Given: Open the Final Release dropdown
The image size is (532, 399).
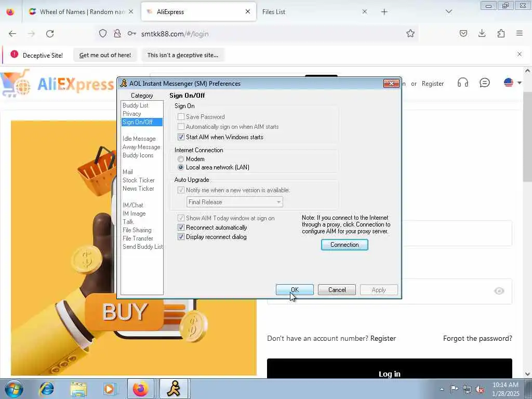Looking at the screenshot, I should click(x=234, y=202).
